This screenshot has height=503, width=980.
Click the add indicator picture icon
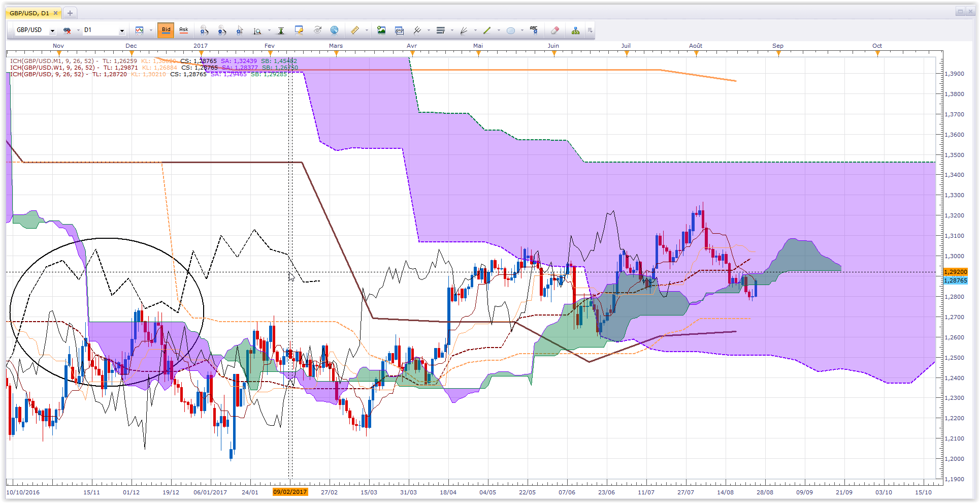click(381, 30)
